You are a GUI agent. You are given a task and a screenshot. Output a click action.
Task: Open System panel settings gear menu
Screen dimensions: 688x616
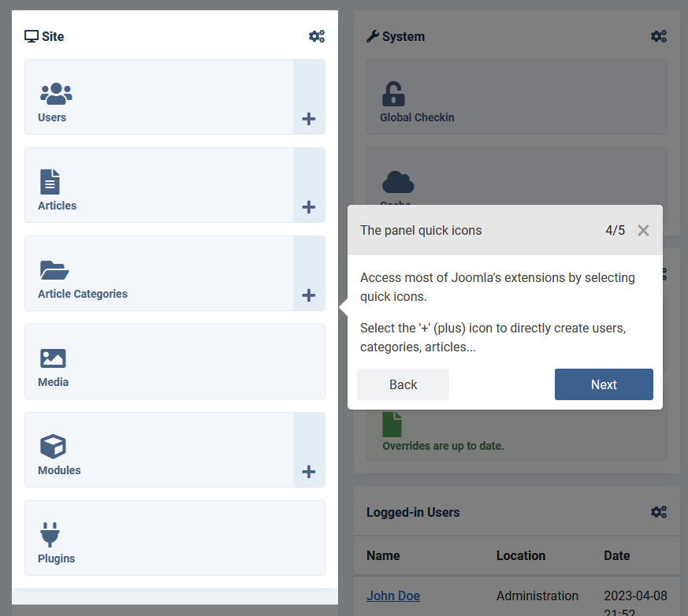point(658,36)
